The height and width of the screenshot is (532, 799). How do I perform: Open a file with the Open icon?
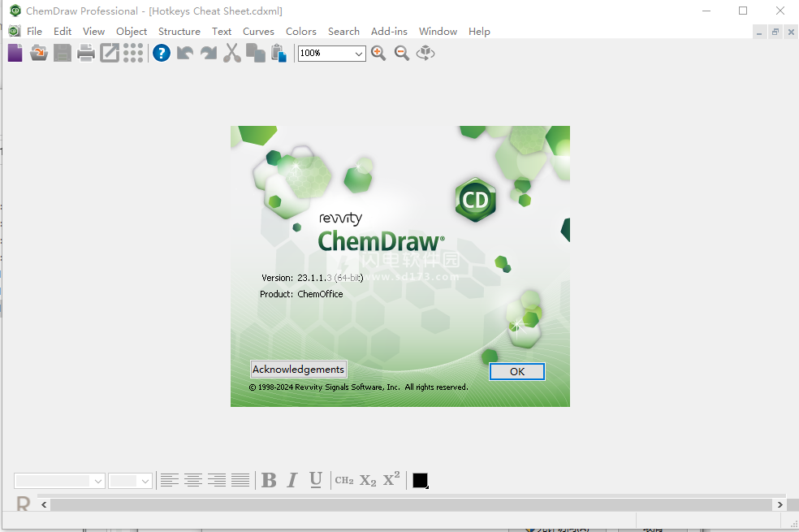(x=39, y=53)
